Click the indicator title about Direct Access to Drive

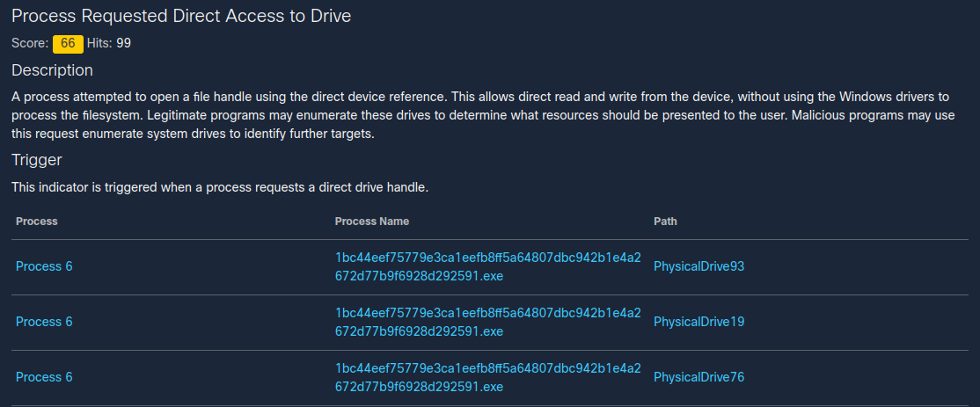coord(181,17)
